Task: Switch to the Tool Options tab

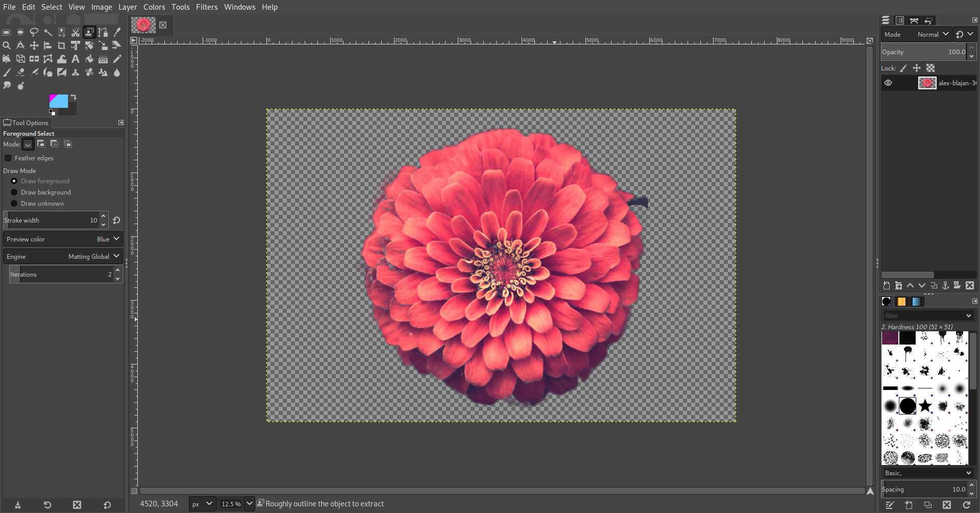Action: coord(26,123)
